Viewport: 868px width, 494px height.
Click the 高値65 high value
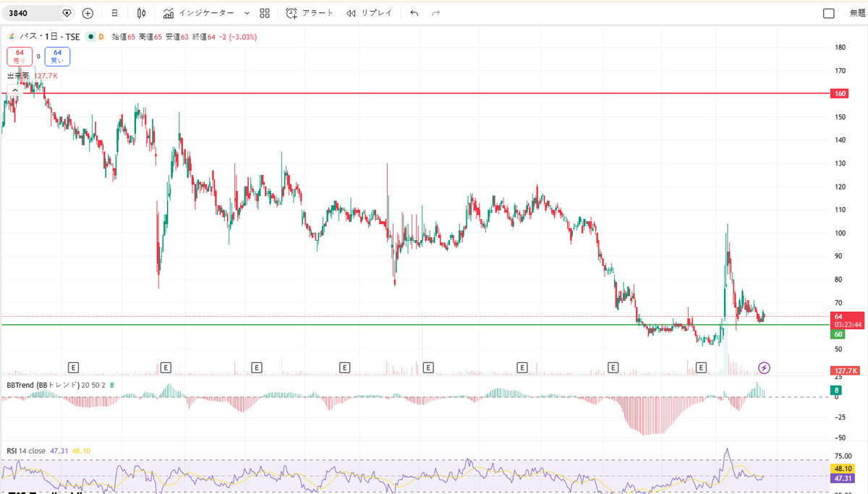[x=150, y=36]
